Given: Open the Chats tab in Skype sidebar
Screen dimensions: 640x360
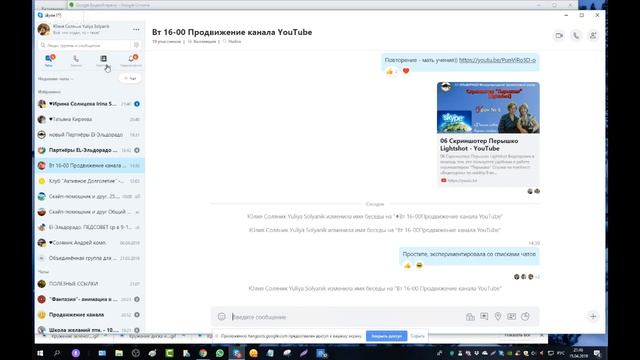Looking at the screenshot, I should click(49, 60).
